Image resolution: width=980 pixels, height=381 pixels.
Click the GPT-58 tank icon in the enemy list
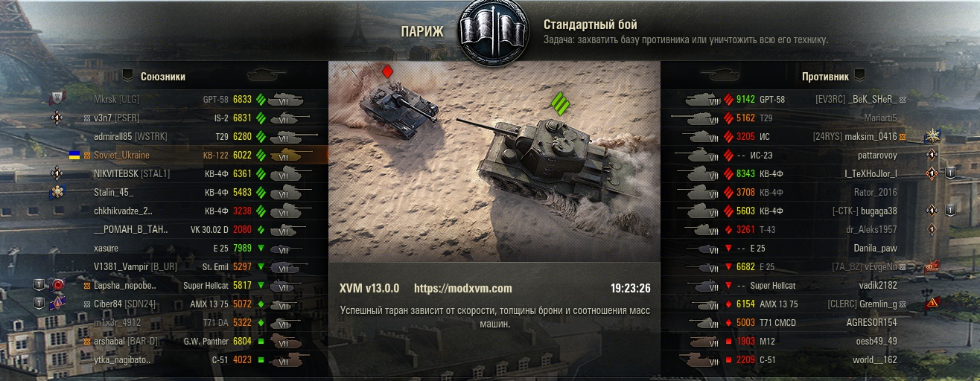pos(700,99)
